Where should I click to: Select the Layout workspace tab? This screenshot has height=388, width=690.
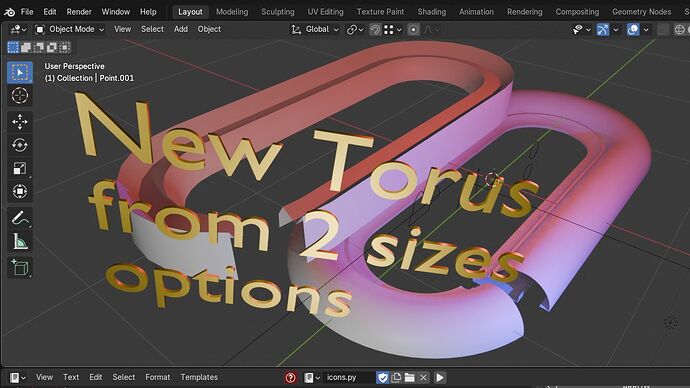(190, 12)
